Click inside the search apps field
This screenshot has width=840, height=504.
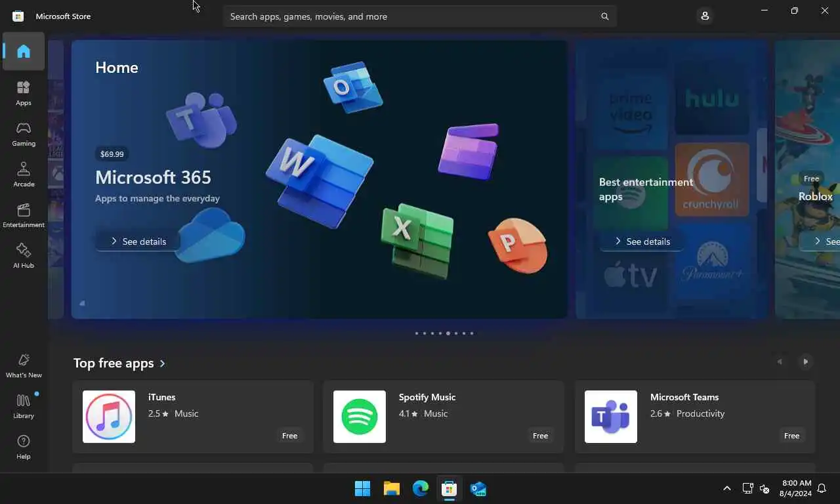(x=420, y=16)
